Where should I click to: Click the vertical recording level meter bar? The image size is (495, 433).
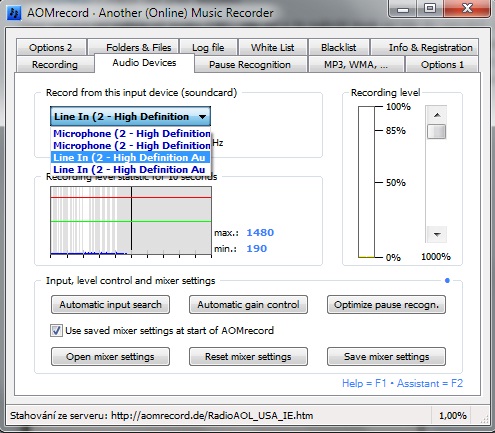366,182
